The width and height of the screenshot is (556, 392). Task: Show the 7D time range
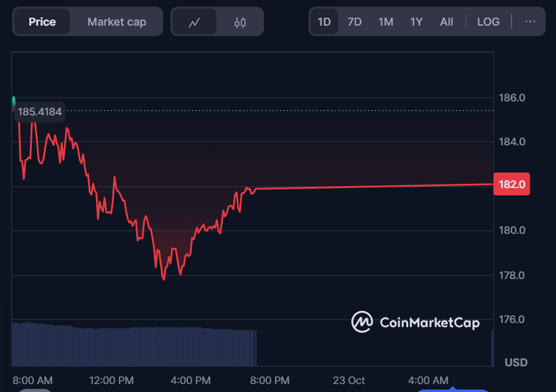coord(354,22)
